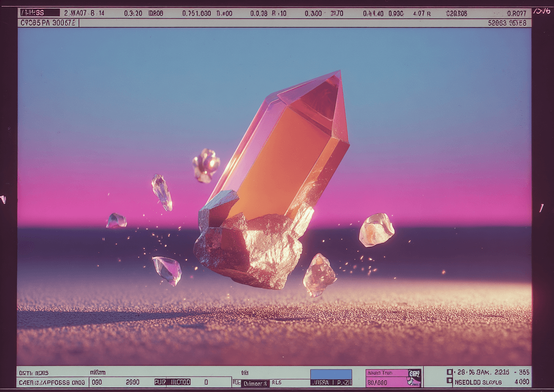554x392 pixels.
Task: Click the dark PUP IIC00 box
Action: (172, 382)
